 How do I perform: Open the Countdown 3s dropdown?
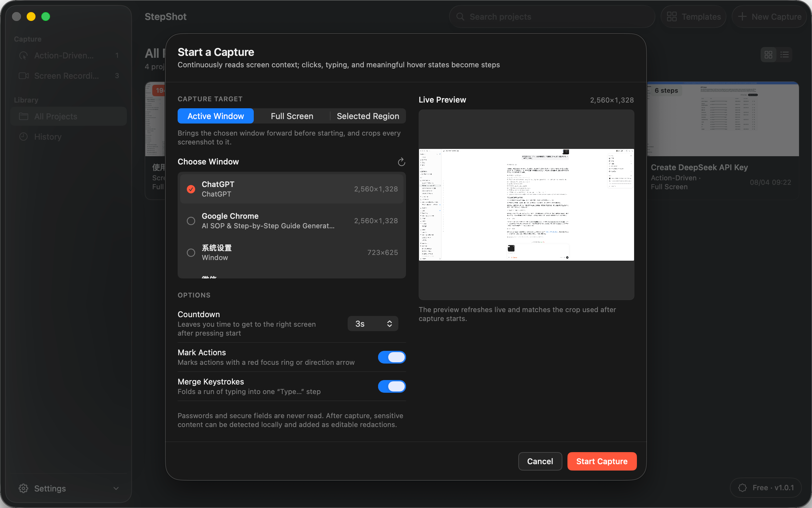(x=373, y=324)
